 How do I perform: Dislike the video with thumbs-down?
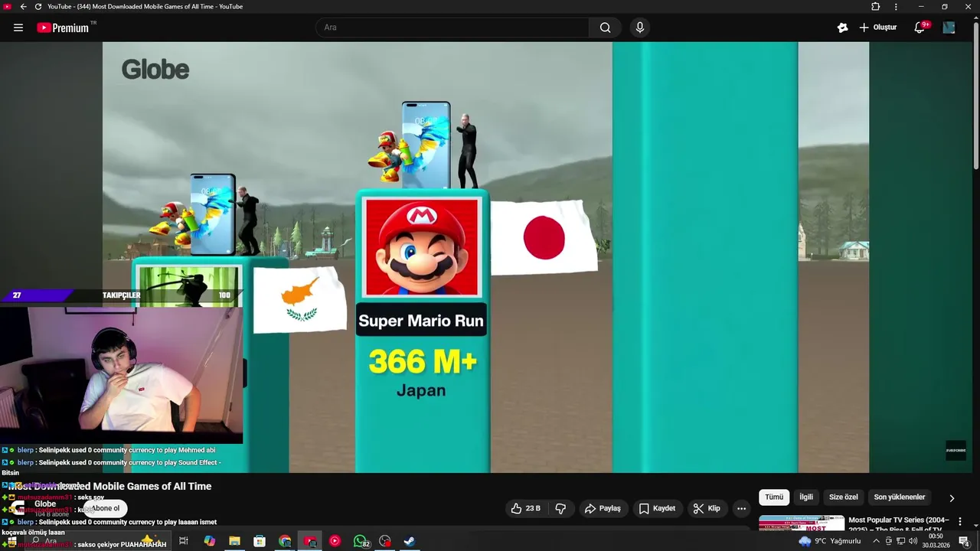560,508
